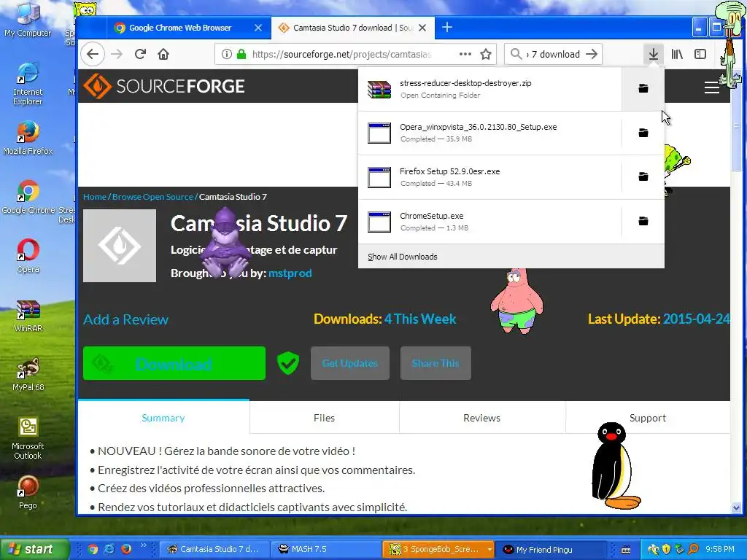747x560 pixels.
Task: Switch to My Friend Pingu taskbar button
Action: pos(551,550)
